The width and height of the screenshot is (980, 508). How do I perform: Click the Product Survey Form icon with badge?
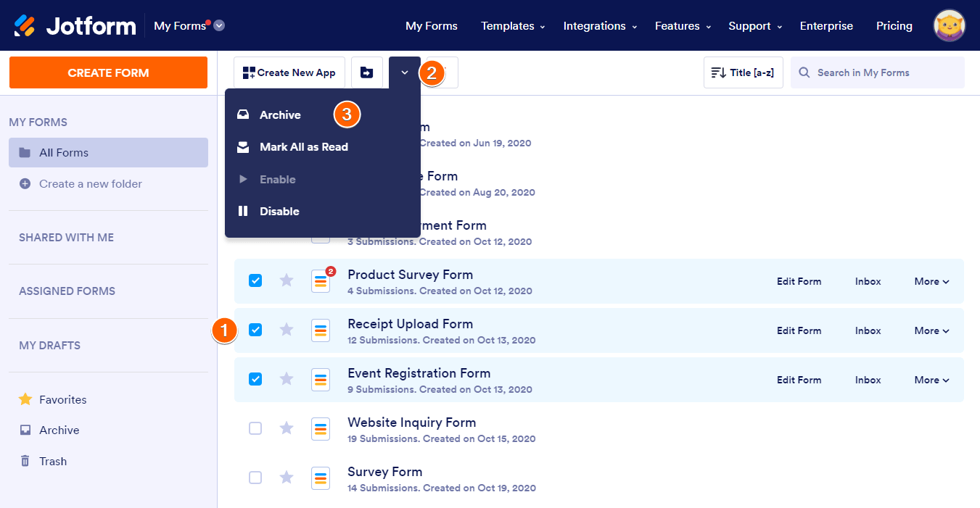321,281
